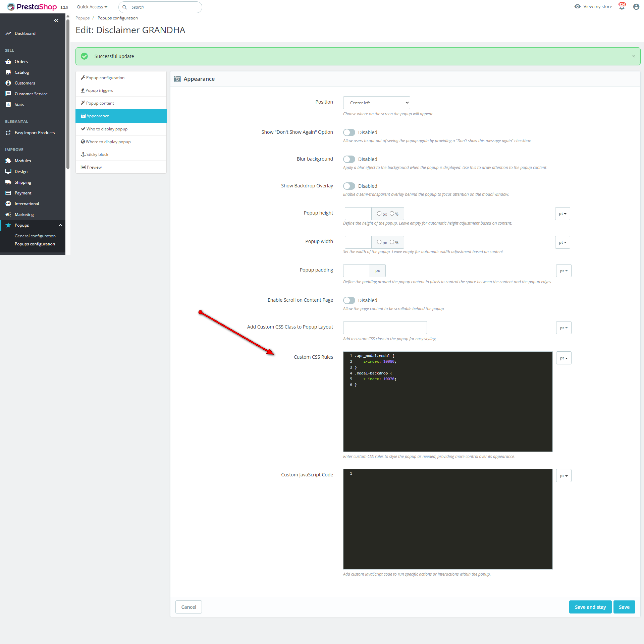Click the Orders basket icon
Image resolution: width=644 pixels, height=644 pixels.
(8, 62)
